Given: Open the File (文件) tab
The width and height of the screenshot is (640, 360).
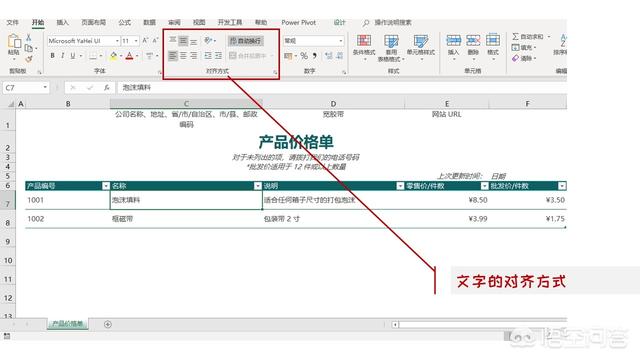Looking at the screenshot, I should coord(13,22).
